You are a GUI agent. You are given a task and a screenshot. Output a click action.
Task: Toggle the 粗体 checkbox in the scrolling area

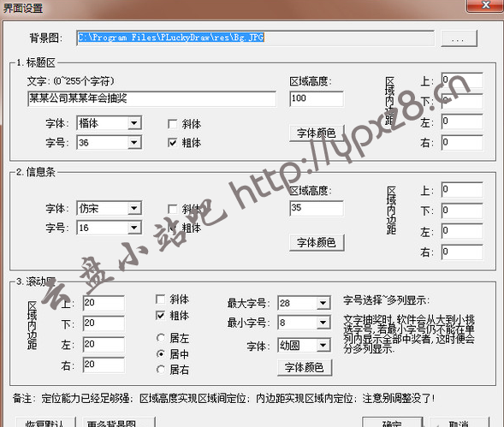pos(160,316)
